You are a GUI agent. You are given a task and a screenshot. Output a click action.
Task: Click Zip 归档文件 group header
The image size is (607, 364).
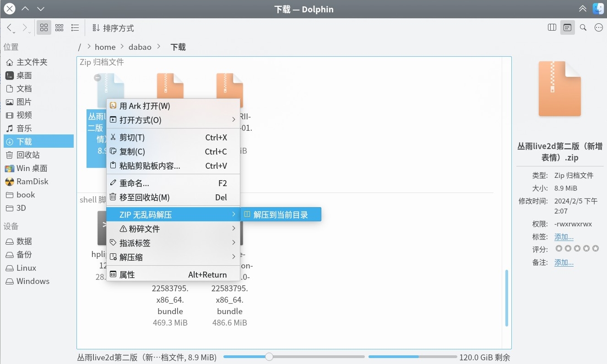tap(102, 62)
